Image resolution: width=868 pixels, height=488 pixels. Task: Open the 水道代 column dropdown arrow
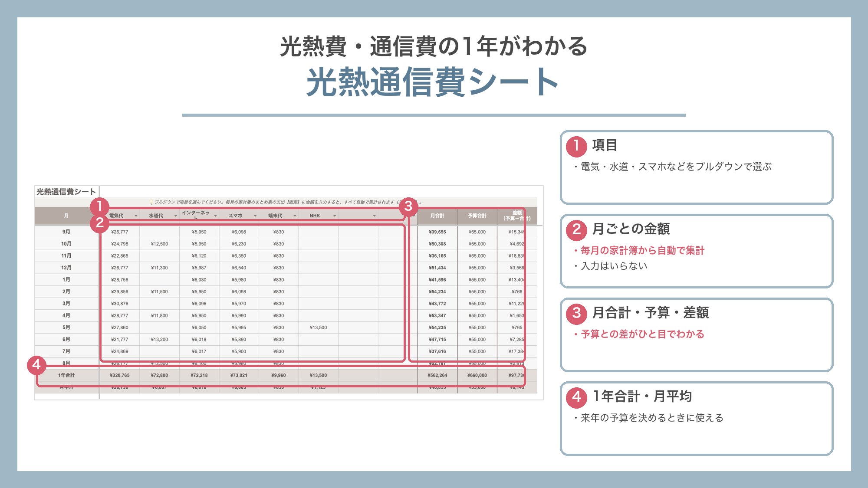(x=176, y=216)
